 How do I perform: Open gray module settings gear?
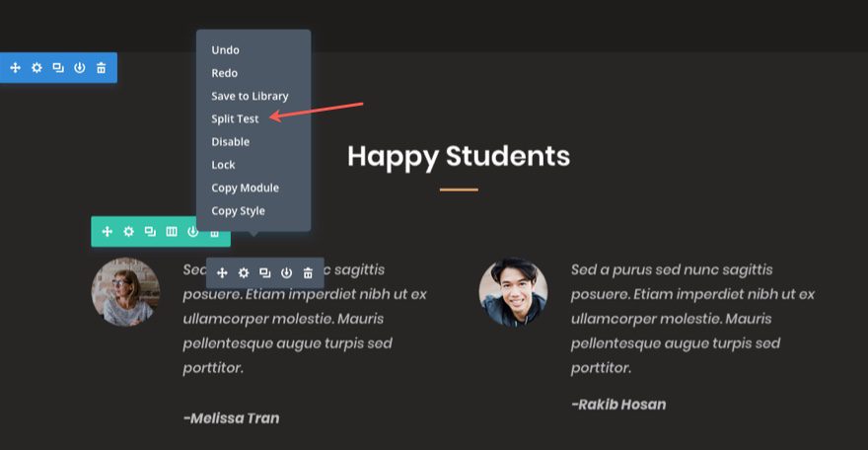click(244, 273)
